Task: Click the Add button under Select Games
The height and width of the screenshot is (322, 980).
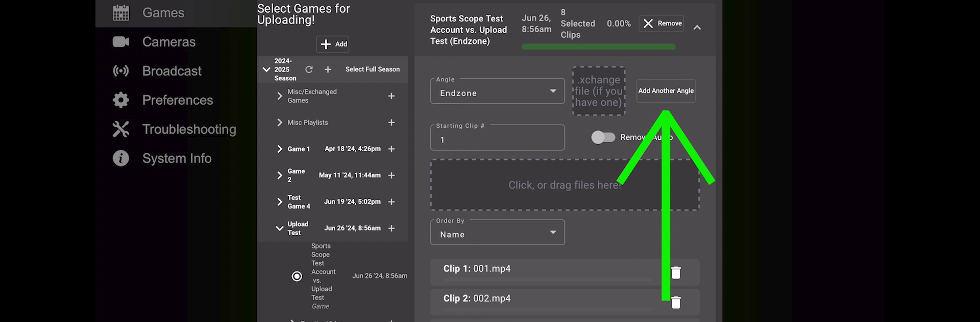Action: 334,44
